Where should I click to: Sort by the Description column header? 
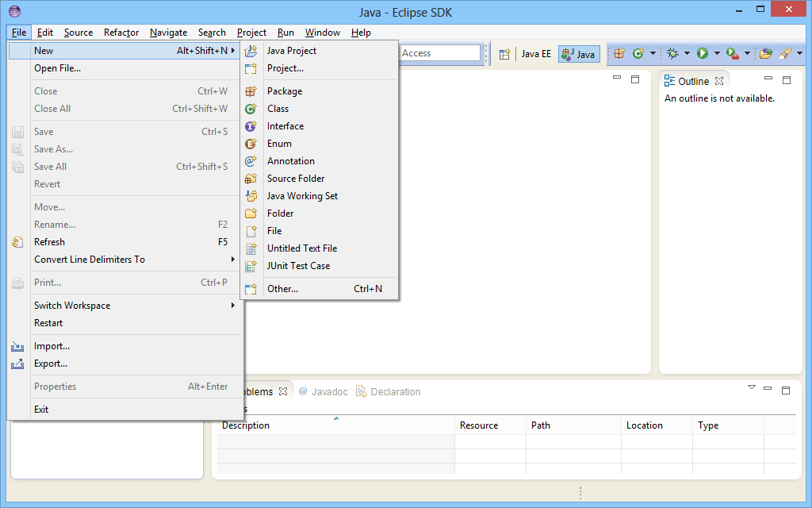tap(336, 425)
